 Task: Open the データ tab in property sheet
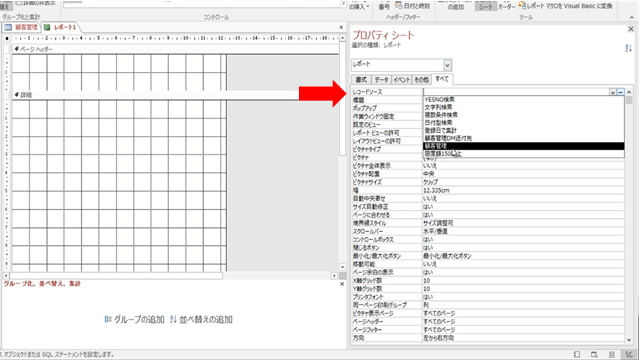click(x=381, y=80)
